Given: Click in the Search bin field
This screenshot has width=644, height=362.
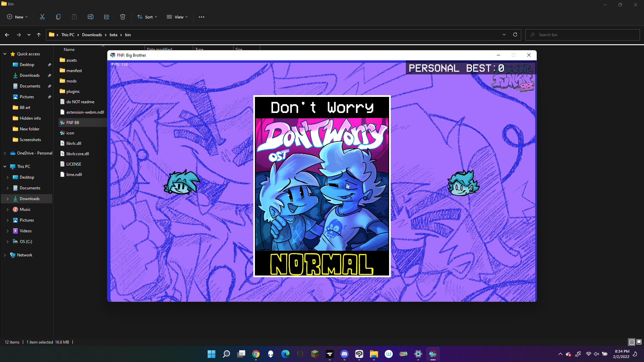Looking at the screenshot, I should tap(583, 35).
